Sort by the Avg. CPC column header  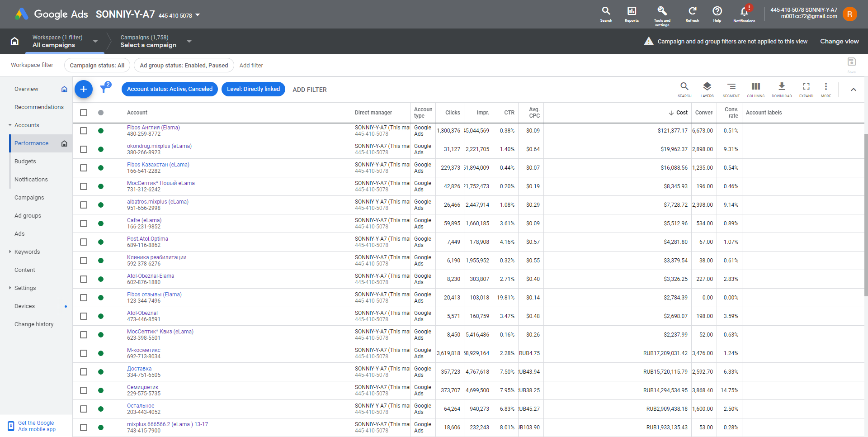(534, 113)
